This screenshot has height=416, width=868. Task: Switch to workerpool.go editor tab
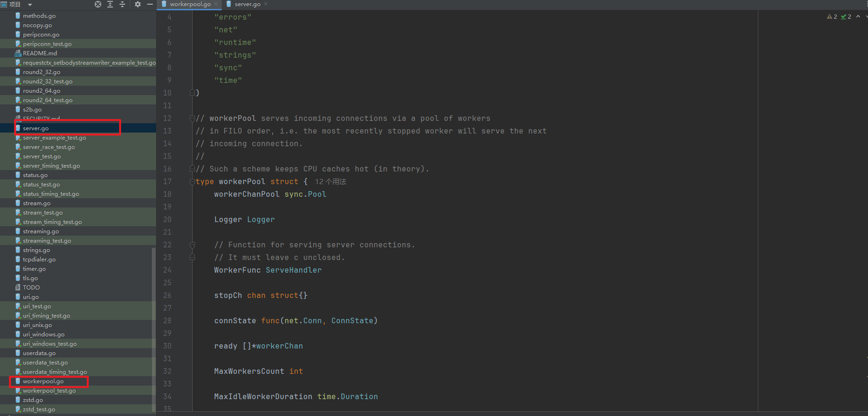pyautogui.click(x=190, y=4)
